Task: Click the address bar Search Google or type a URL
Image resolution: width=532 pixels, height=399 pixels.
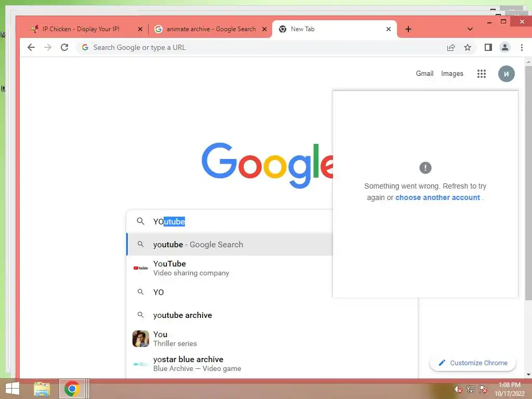Action: click(260, 47)
